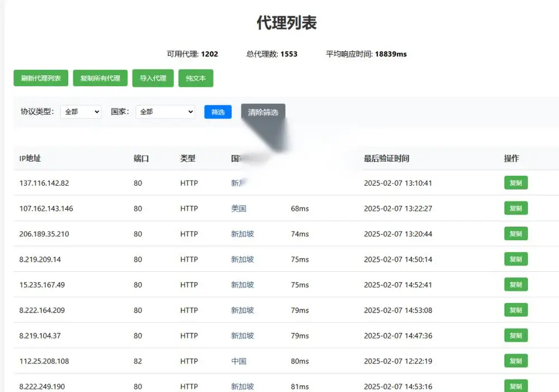Select IP address 137.116.142.82
This screenshot has height=392, width=559.
pyautogui.click(x=44, y=183)
